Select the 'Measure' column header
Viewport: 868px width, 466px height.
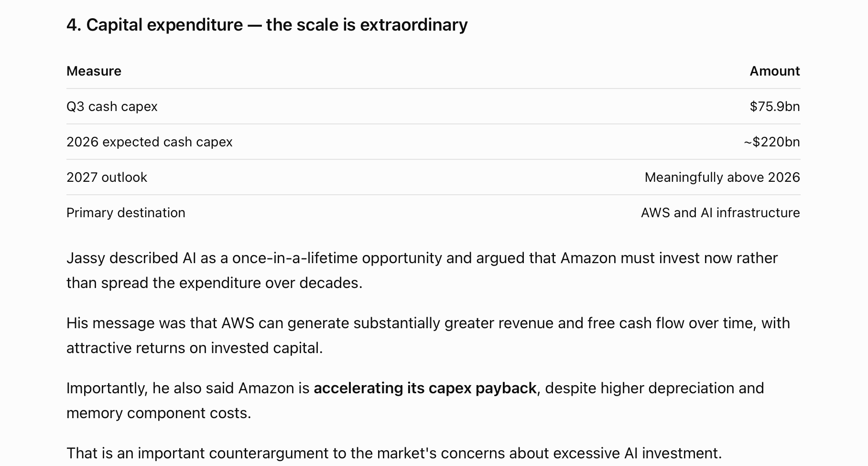[94, 71]
